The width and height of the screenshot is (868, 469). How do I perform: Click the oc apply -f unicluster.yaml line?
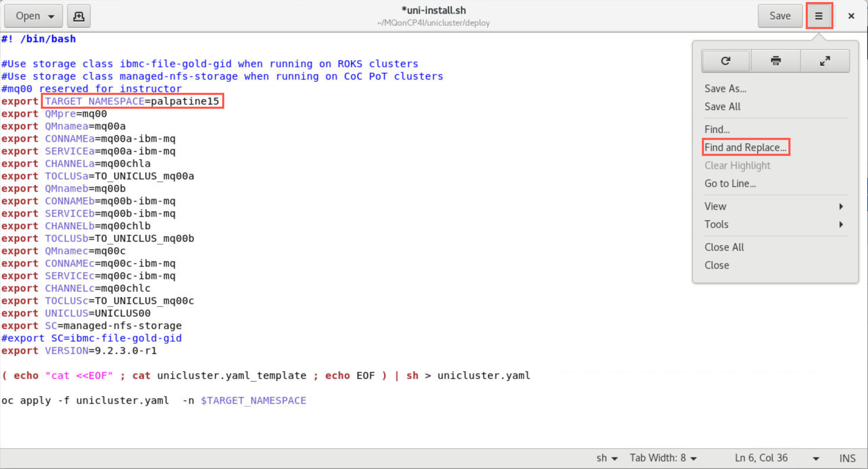(x=154, y=400)
